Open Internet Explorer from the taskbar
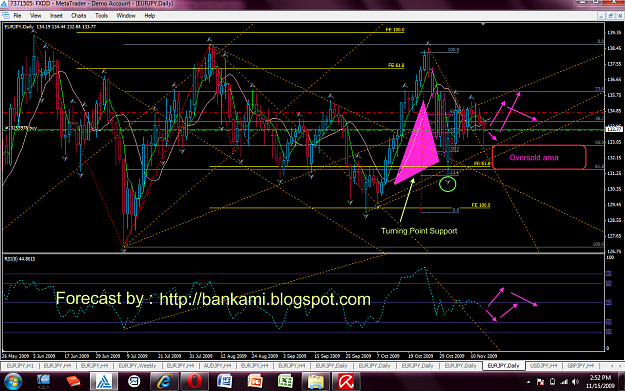The height and width of the screenshot is (391, 625). pyautogui.click(x=164, y=381)
